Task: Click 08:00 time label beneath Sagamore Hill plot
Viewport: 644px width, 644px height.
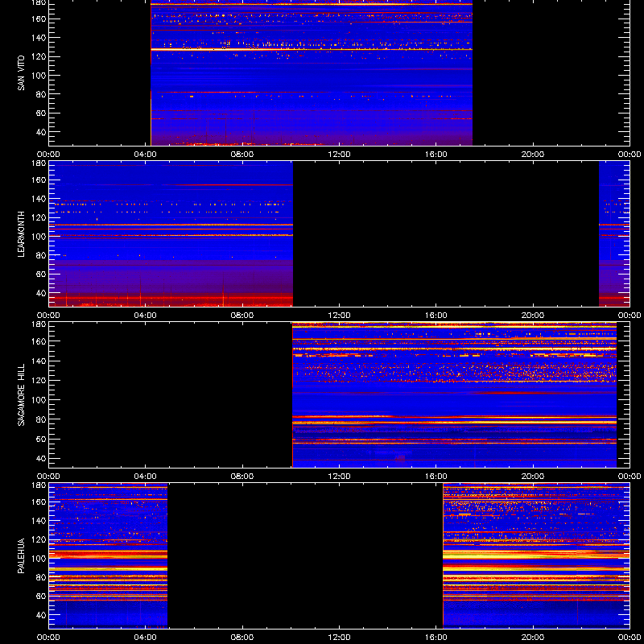Action: [x=242, y=477]
